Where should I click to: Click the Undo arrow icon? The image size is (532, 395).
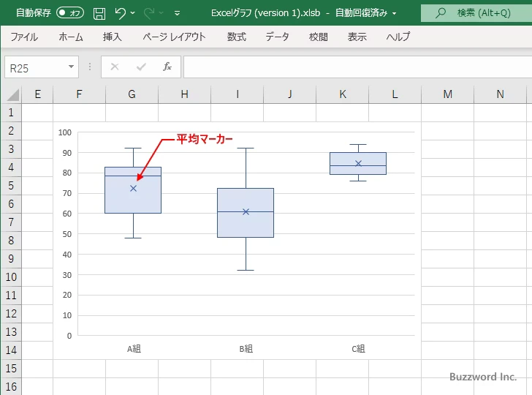click(x=121, y=13)
